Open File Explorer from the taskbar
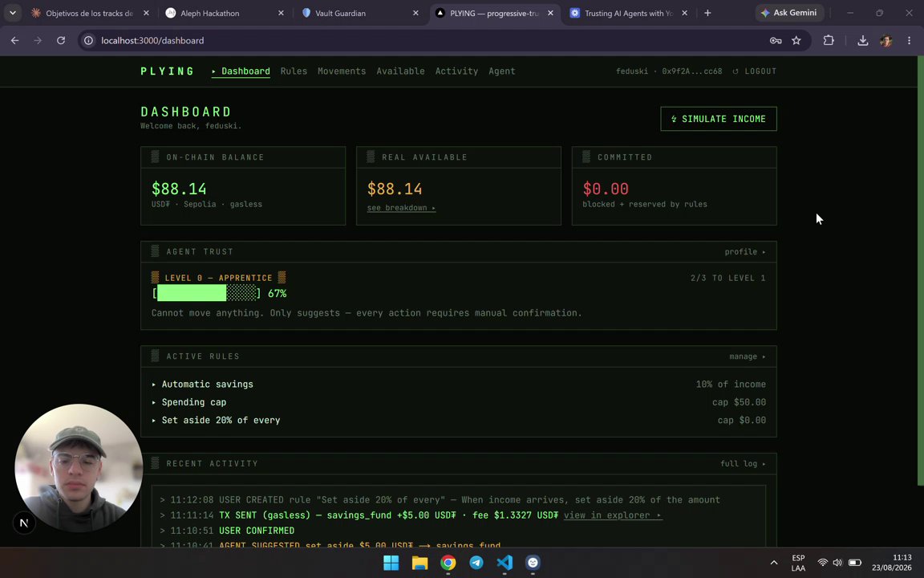 (419, 563)
